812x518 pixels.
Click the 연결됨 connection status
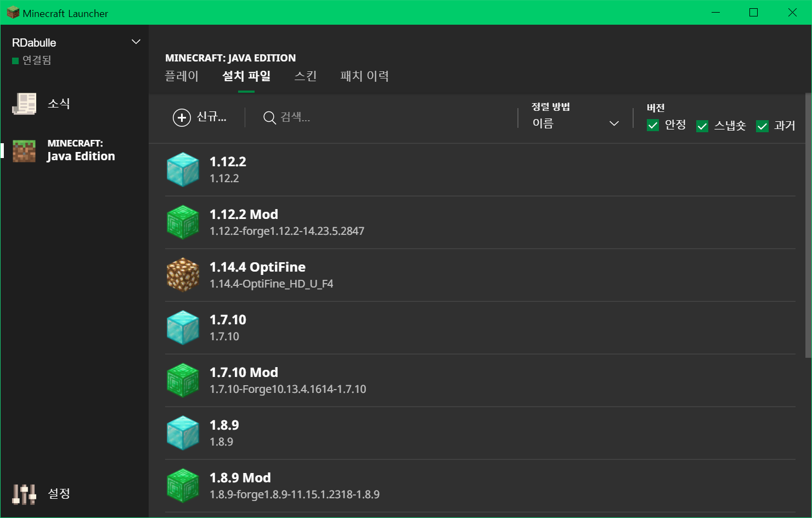click(32, 60)
